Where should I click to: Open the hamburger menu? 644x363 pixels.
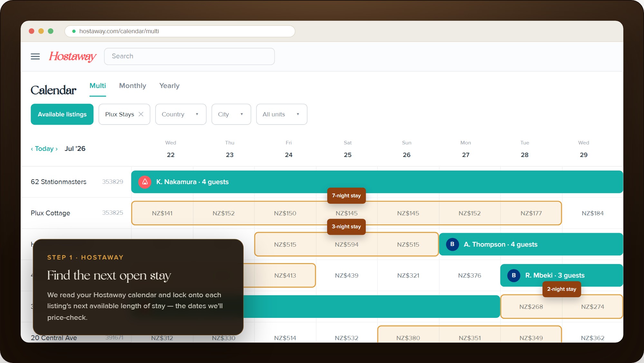point(35,56)
